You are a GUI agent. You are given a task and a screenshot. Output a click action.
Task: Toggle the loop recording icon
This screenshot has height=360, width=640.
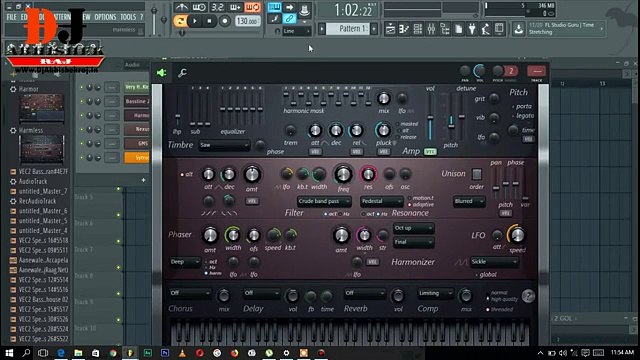click(253, 7)
